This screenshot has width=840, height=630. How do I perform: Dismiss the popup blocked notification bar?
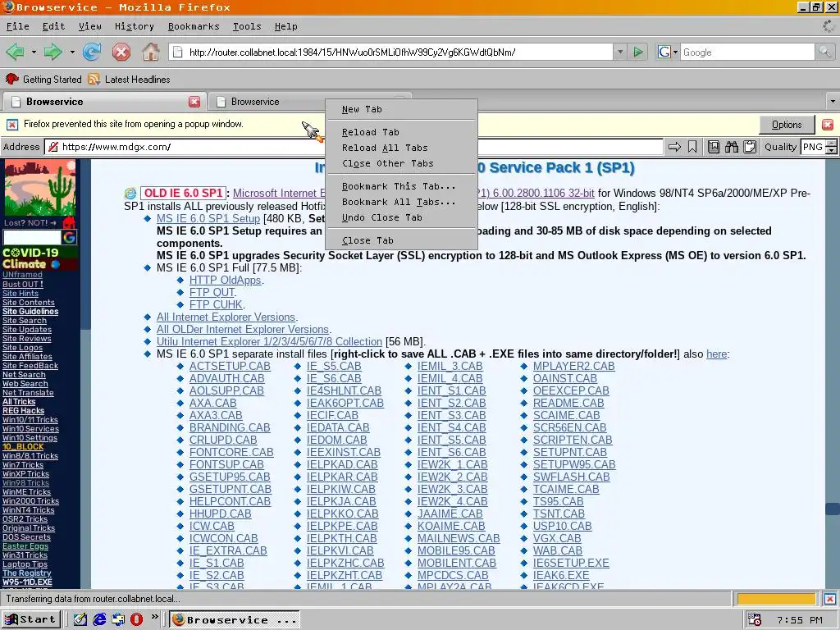point(828,125)
